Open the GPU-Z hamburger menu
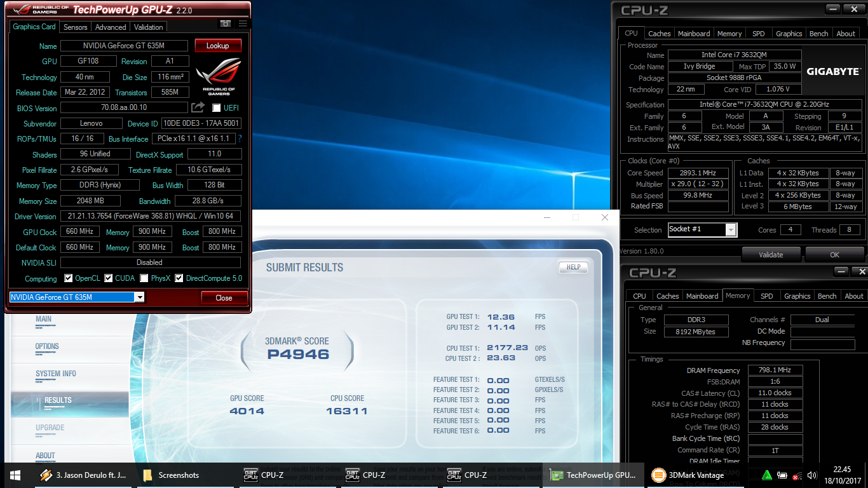The image size is (868, 488). (x=243, y=24)
